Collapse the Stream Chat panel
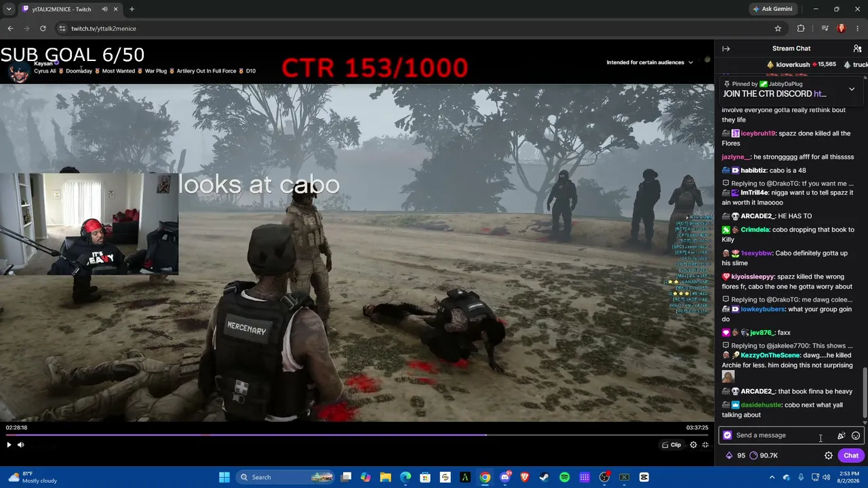Screen dimensions: 868x488 click(x=726, y=49)
